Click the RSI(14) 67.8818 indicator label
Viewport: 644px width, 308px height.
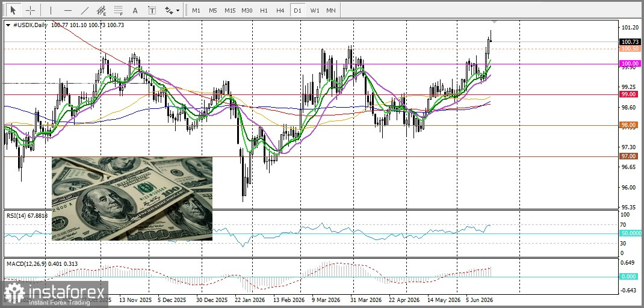[26, 215]
